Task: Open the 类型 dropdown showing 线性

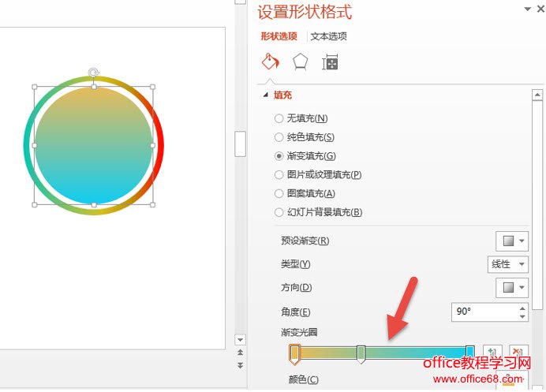Action: (507, 264)
